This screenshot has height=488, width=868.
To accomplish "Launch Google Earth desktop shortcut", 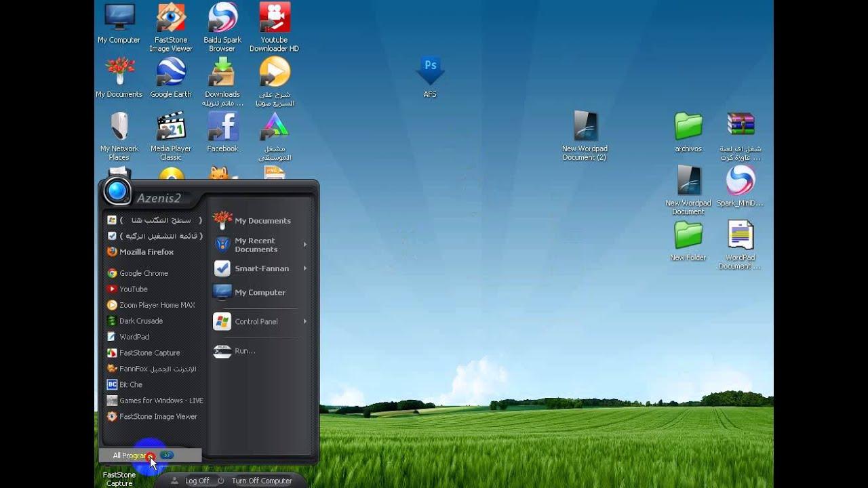I will click(171, 78).
